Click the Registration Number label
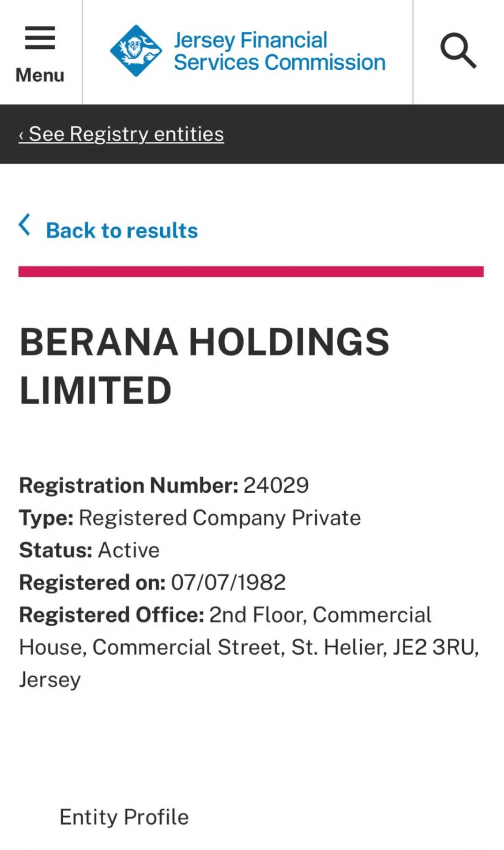 pyautogui.click(x=129, y=485)
